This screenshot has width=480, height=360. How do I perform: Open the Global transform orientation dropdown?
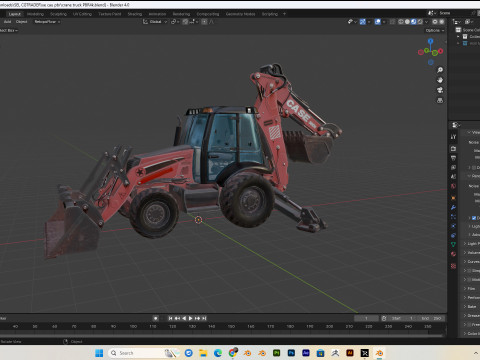click(x=155, y=22)
